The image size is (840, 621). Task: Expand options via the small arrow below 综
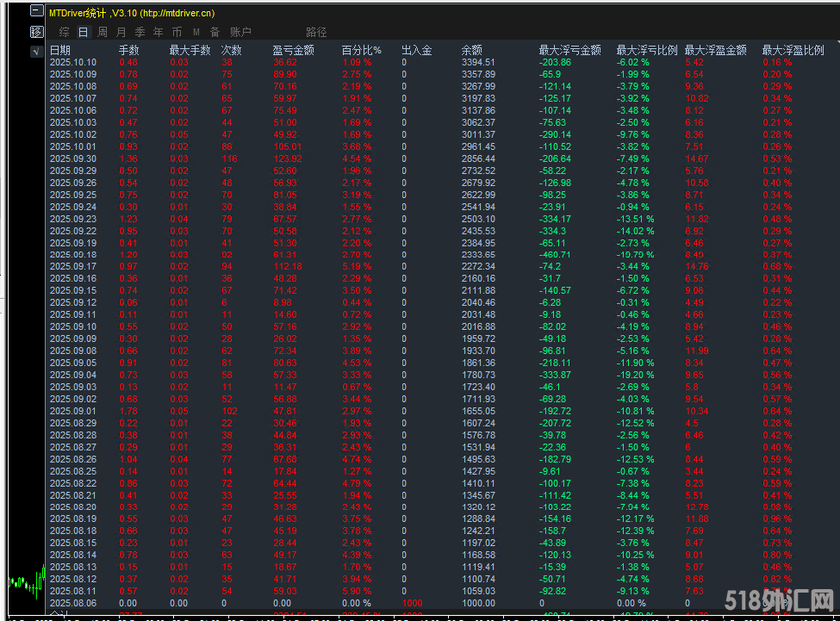(x=39, y=52)
